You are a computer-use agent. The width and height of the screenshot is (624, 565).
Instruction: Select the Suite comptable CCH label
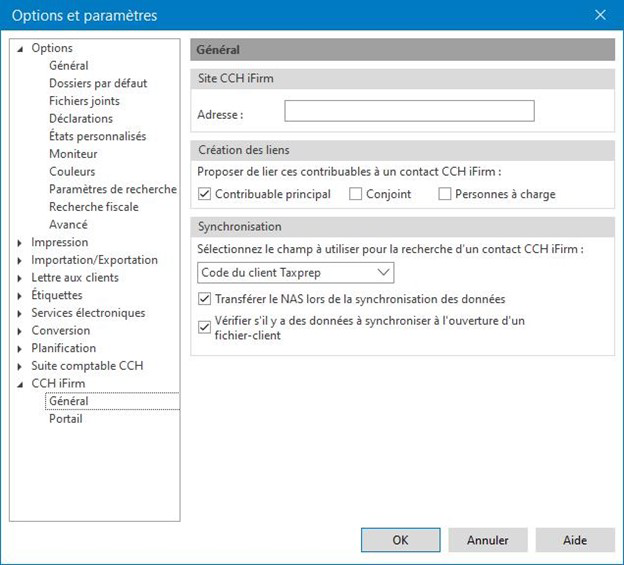[87, 366]
